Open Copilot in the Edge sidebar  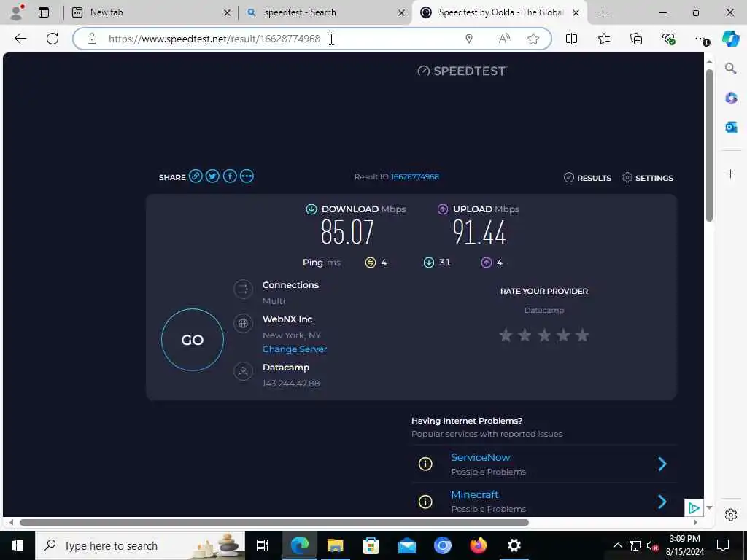pos(731,39)
